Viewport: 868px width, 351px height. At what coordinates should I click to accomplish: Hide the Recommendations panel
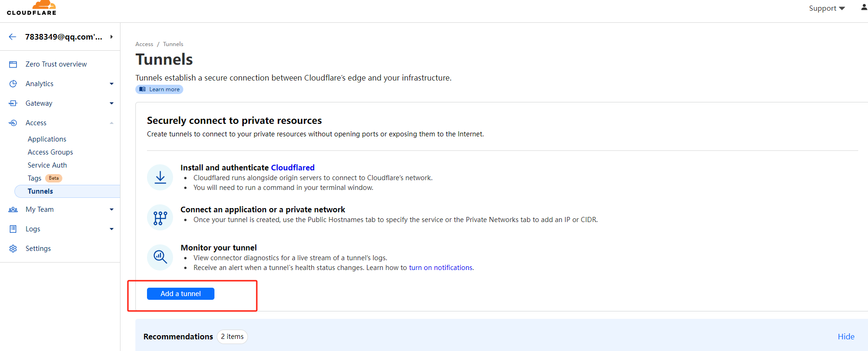tap(846, 337)
